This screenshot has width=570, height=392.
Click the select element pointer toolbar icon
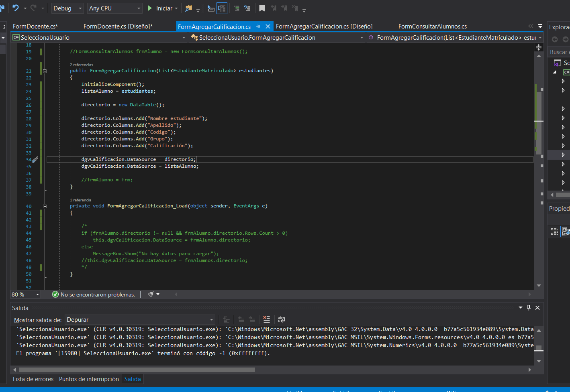click(211, 8)
